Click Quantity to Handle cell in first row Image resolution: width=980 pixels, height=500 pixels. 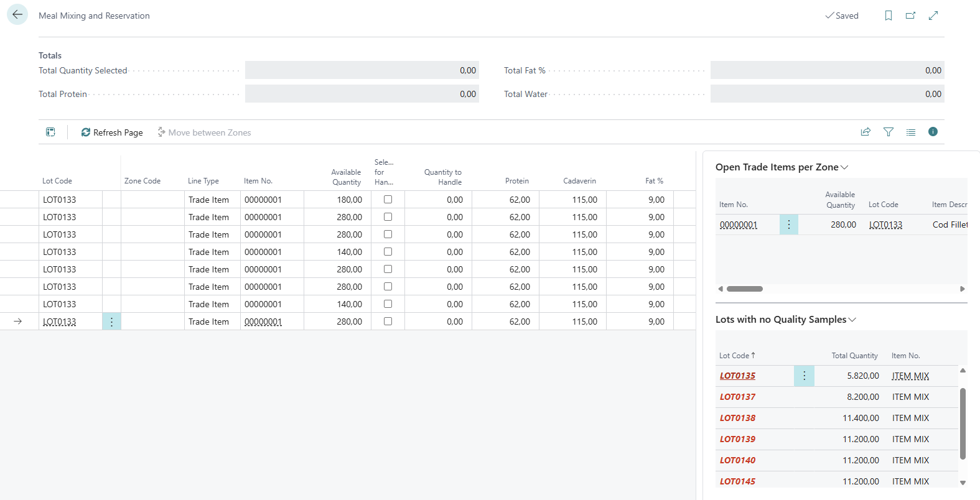[x=438, y=200]
